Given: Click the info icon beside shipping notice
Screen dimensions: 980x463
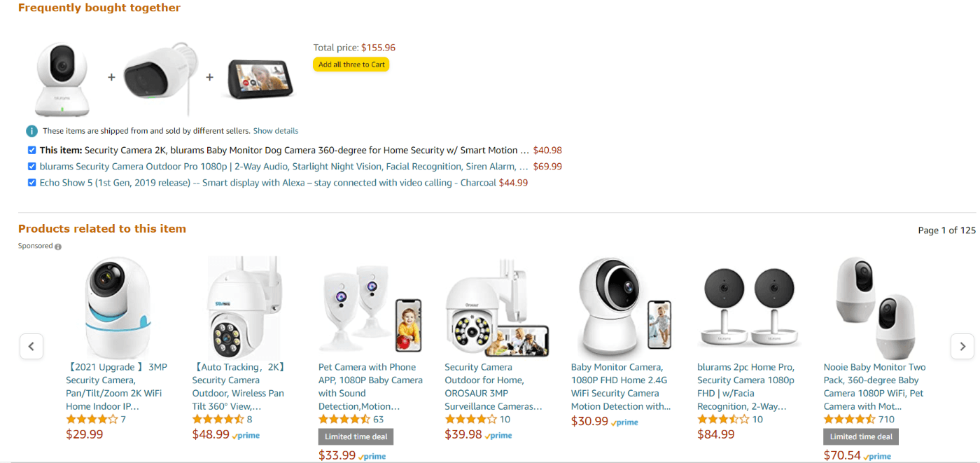Looking at the screenshot, I should click(31, 131).
